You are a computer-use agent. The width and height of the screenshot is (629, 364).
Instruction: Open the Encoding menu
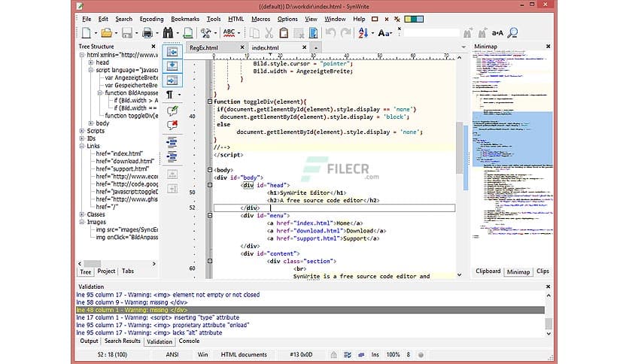coord(151,19)
